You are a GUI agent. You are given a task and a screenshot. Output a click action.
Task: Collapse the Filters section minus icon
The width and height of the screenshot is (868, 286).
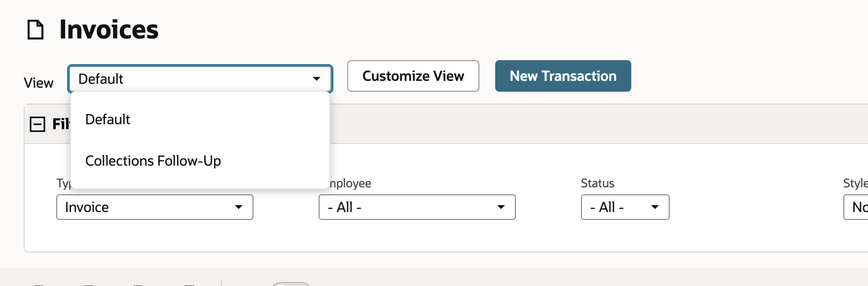point(37,124)
